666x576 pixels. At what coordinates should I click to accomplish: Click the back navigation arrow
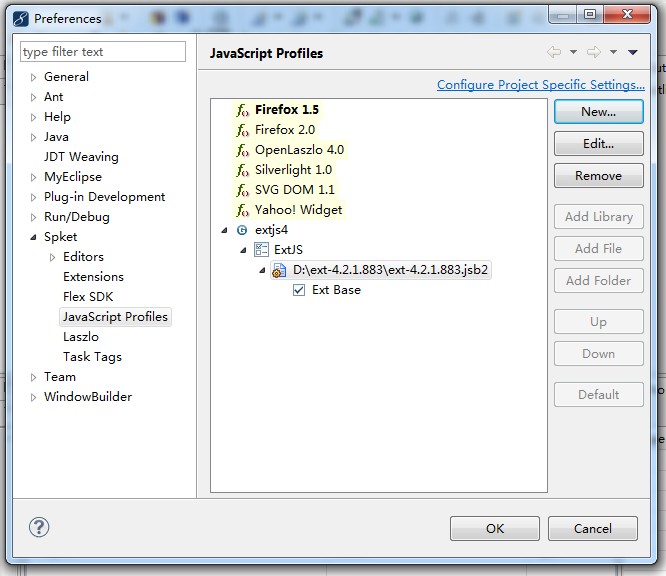tap(554, 52)
